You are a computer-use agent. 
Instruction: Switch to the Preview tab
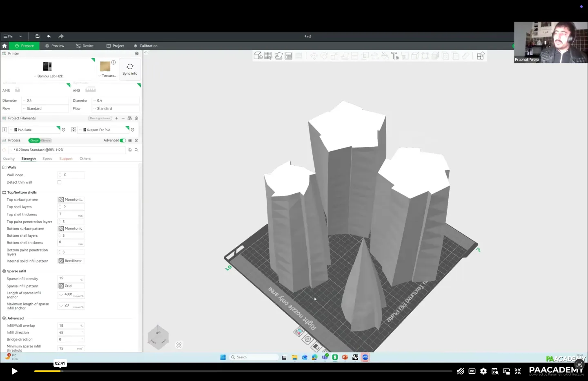(55, 46)
